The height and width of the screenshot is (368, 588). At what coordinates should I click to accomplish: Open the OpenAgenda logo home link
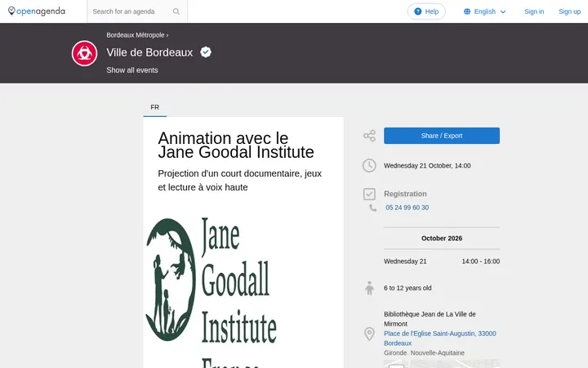[37, 11]
